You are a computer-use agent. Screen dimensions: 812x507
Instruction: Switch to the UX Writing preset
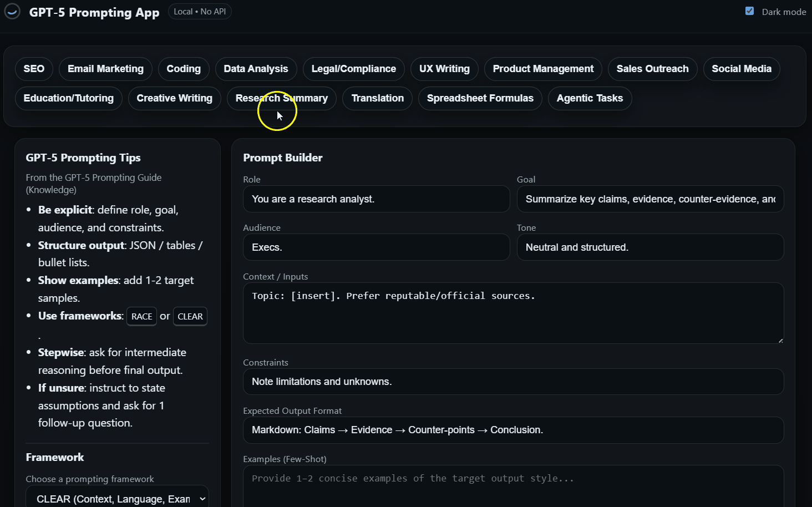[444, 69]
